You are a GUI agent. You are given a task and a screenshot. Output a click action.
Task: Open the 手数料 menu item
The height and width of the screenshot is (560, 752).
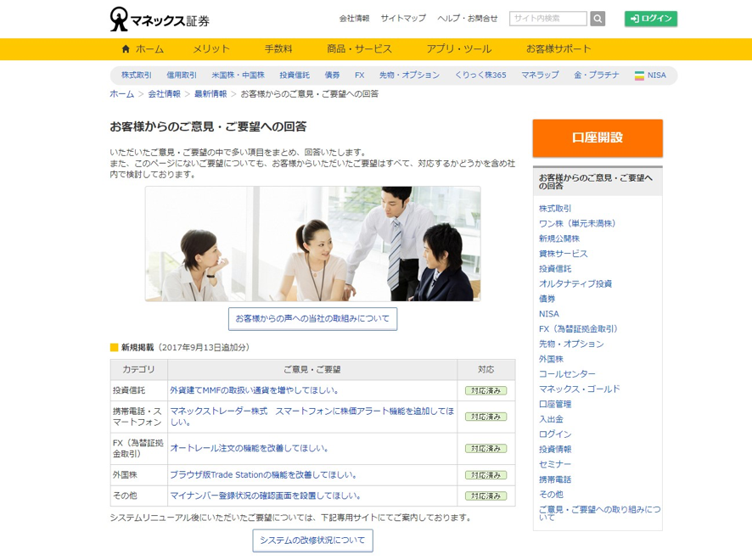point(278,49)
